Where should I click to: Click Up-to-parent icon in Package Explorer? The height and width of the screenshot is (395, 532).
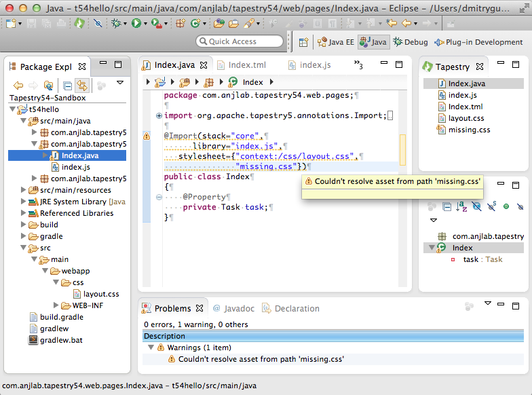point(49,86)
